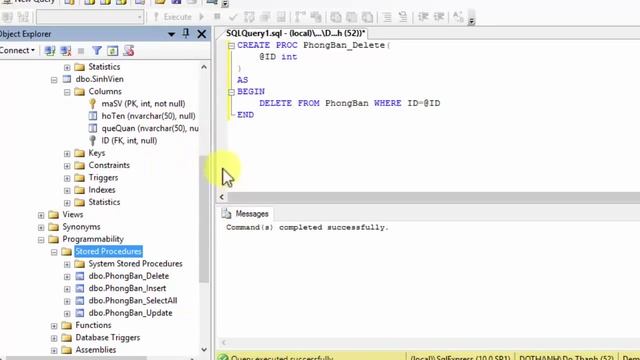Click the query editor horizontal scroll left arrow
Viewport: 640px width, 360px height.
(x=222, y=197)
